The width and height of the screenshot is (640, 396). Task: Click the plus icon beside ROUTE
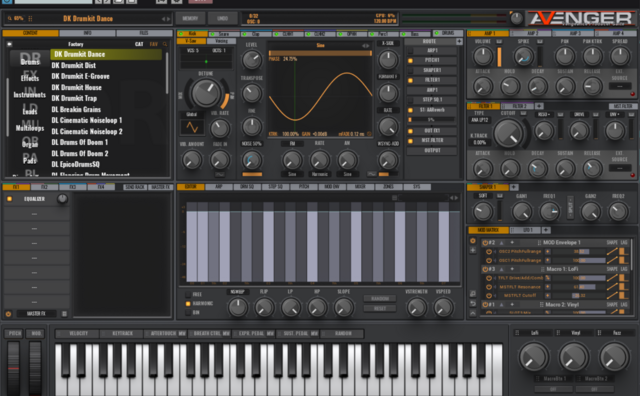coord(459,42)
